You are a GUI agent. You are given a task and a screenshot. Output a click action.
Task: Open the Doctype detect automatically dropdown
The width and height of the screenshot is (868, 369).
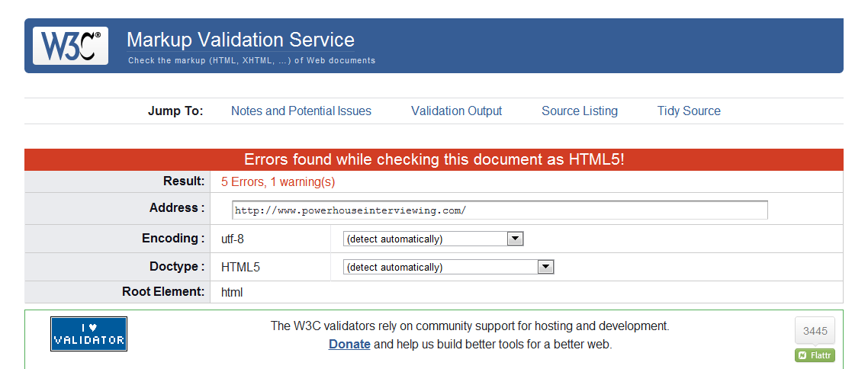[448, 267]
